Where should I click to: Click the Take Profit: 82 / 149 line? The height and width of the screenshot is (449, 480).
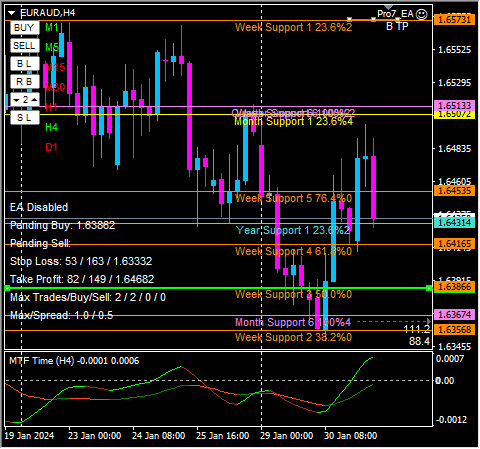coord(82,279)
